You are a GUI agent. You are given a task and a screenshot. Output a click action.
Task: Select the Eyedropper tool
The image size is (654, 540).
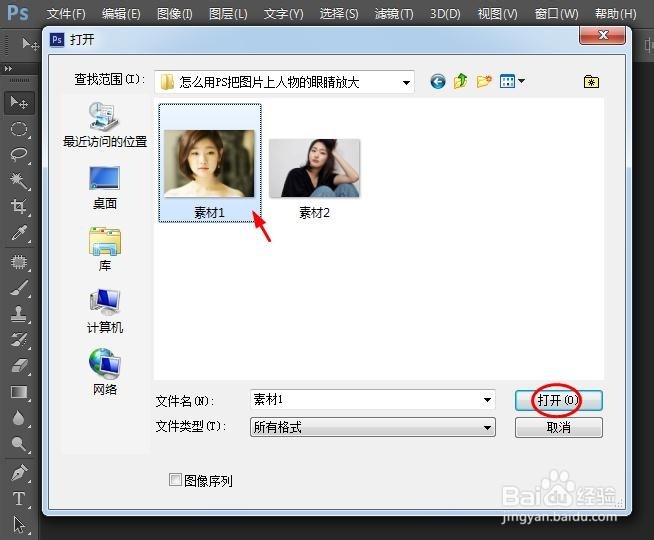[x=19, y=233]
